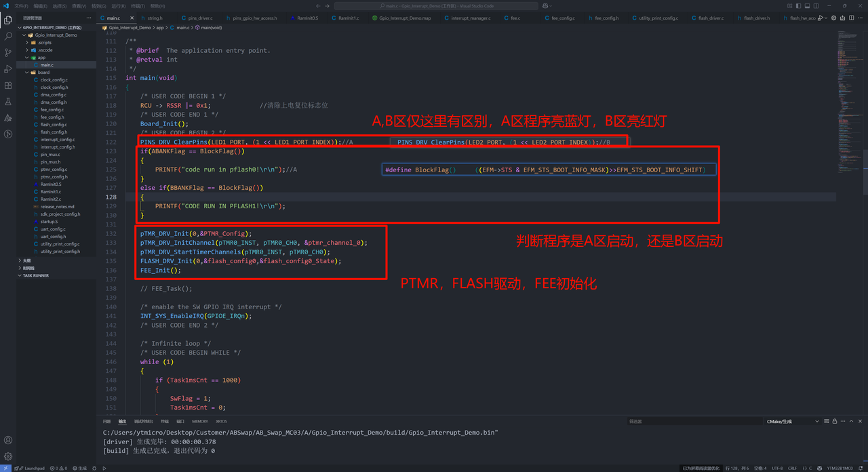Open the Testing flask view

click(x=8, y=102)
